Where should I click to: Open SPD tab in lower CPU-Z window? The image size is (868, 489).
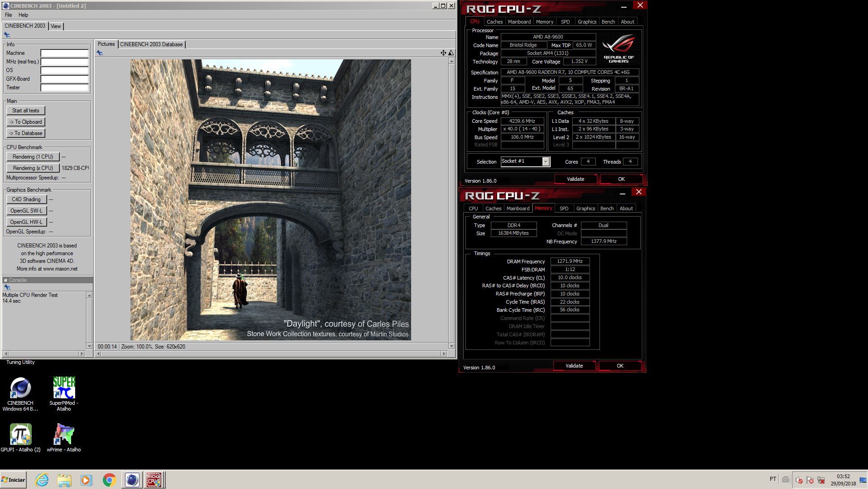pyautogui.click(x=564, y=208)
